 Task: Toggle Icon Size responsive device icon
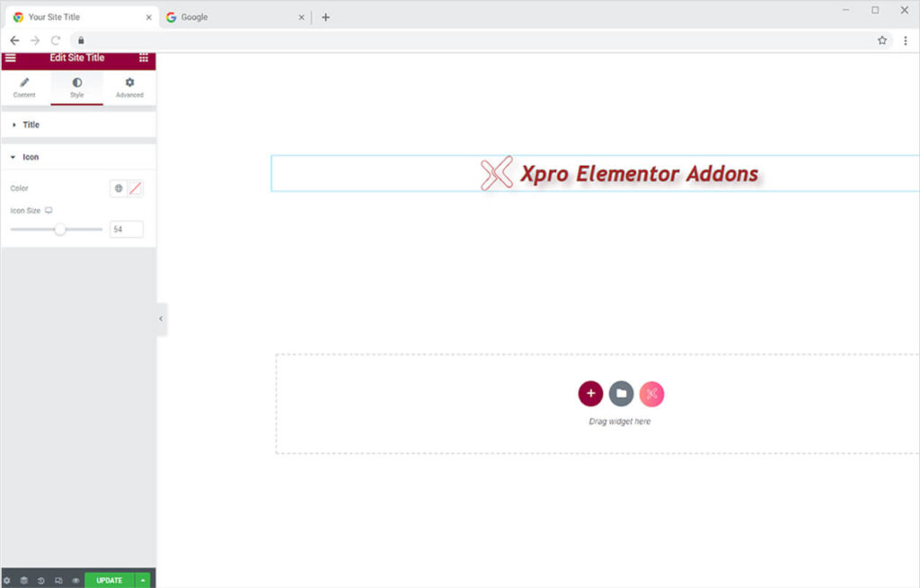coord(49,210)
